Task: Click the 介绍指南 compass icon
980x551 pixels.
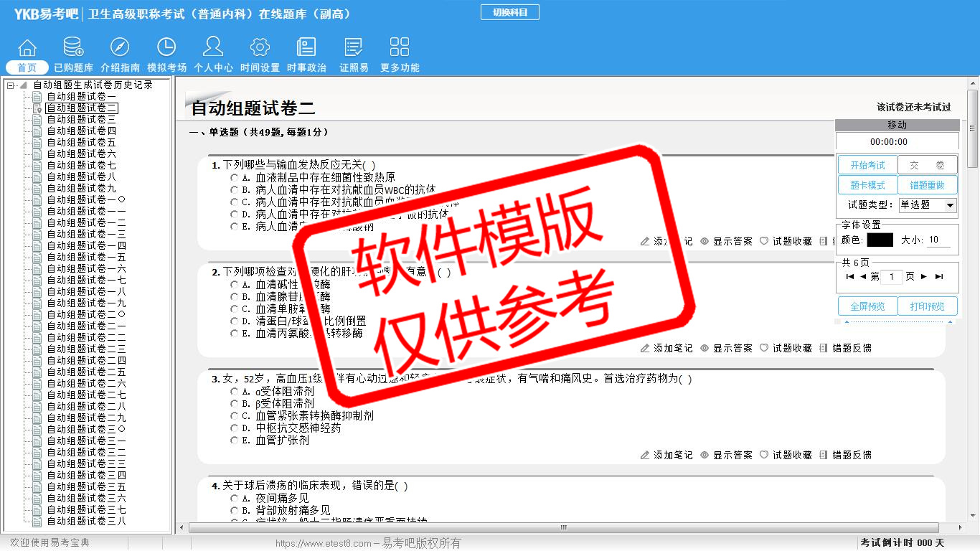Action: 120,48
